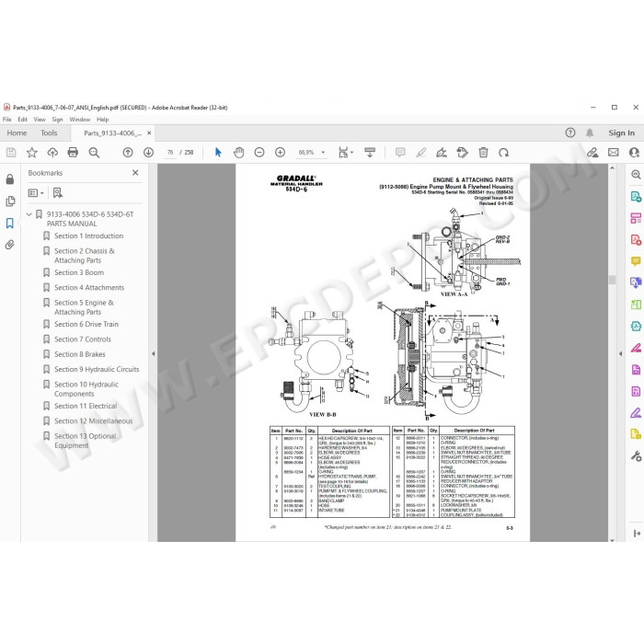Viewport: 644px width, 644px height.
Task: Click the upload to cloud icon
Action: tap(52, 153)
